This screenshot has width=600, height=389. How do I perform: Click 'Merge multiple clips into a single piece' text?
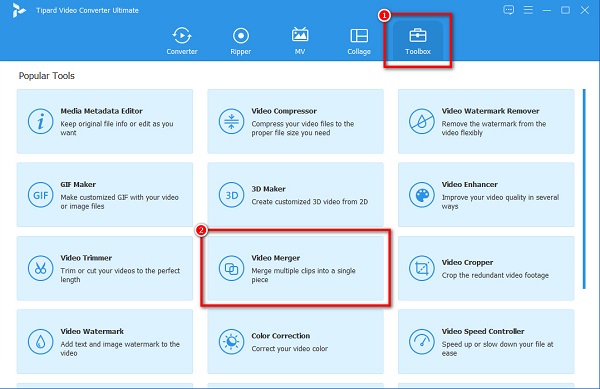point(303,275)
